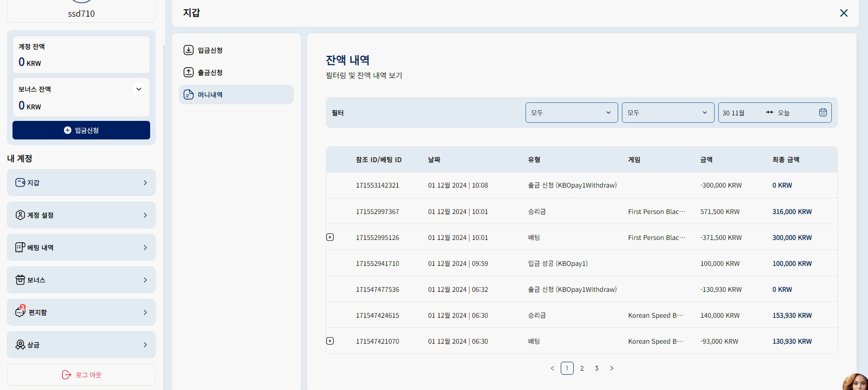Select the 머니내역 menu item
The image size is (868, 390).
[236, 94]
